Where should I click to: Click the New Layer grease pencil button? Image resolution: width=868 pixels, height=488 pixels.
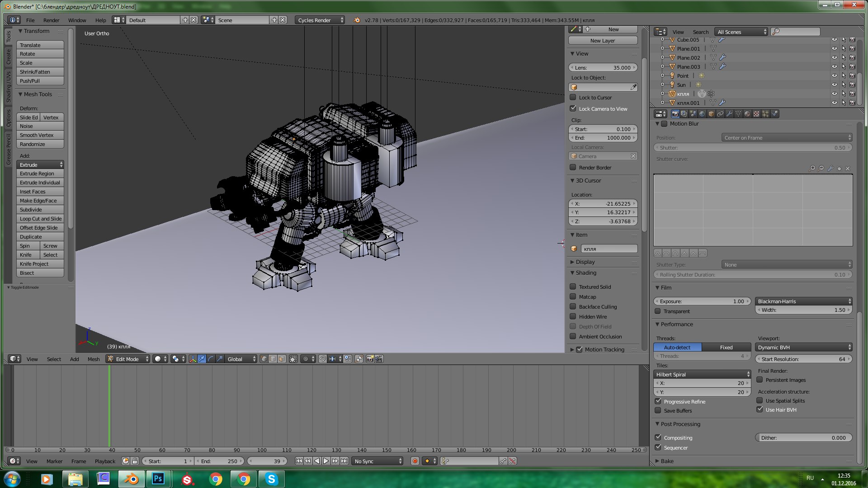tap(603, 40)
